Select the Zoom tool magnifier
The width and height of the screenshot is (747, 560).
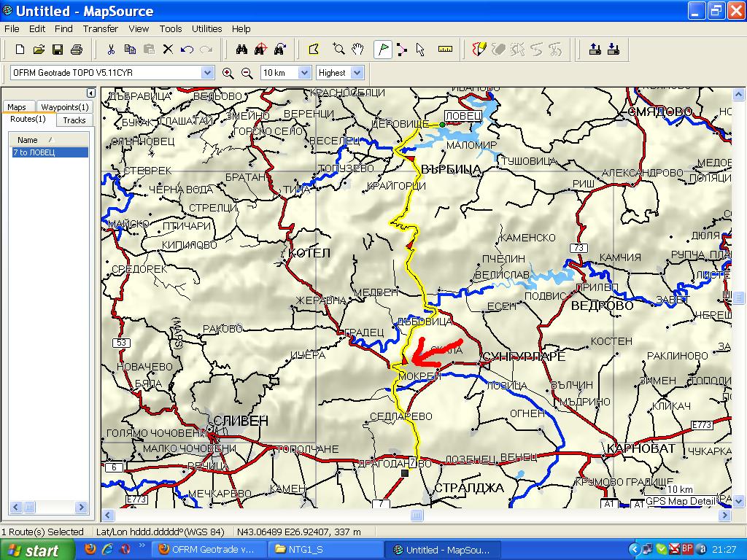point(338,49)
